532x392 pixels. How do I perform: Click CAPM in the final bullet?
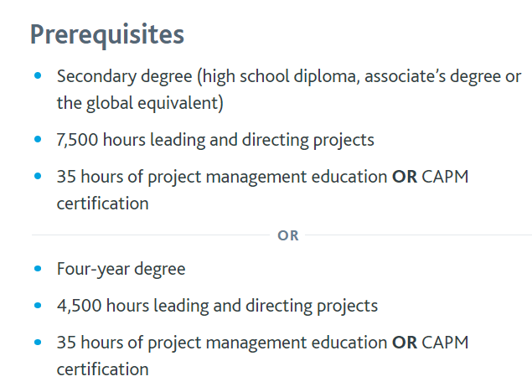click(x=445, y=343)
